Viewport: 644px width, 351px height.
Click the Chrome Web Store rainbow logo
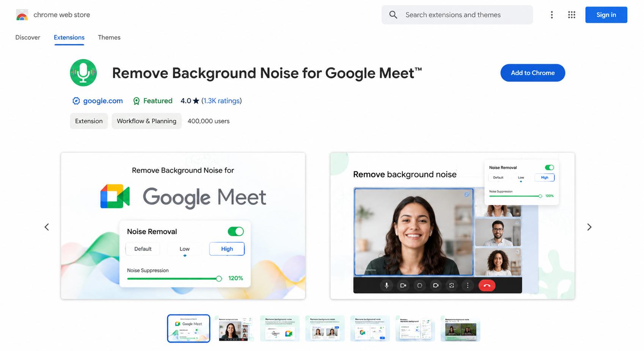point(22,15)
